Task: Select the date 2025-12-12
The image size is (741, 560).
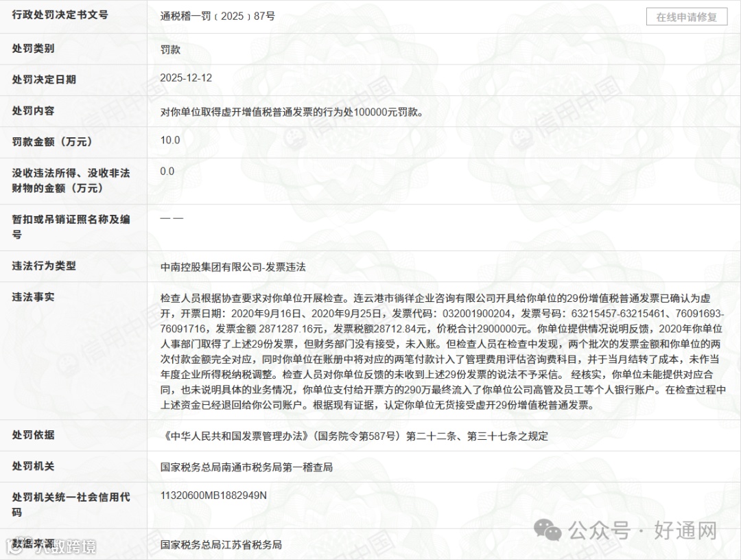Action: coord(186,78)
